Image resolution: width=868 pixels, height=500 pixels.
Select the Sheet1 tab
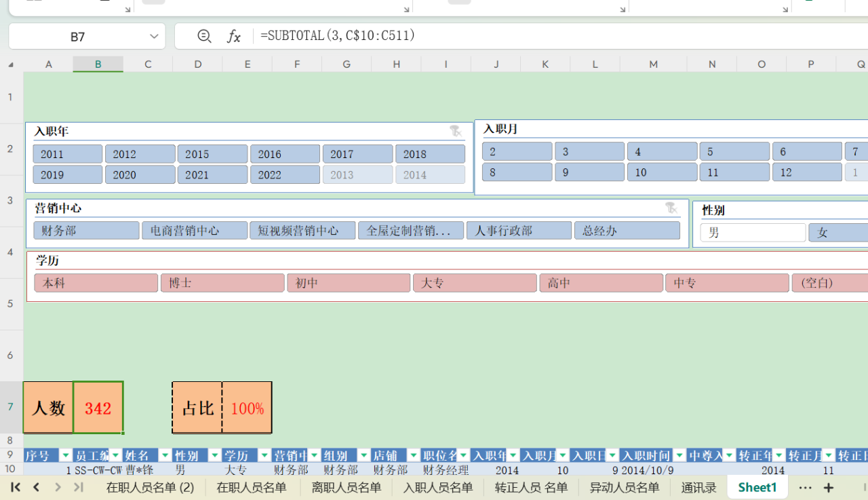tap(757, 487)
